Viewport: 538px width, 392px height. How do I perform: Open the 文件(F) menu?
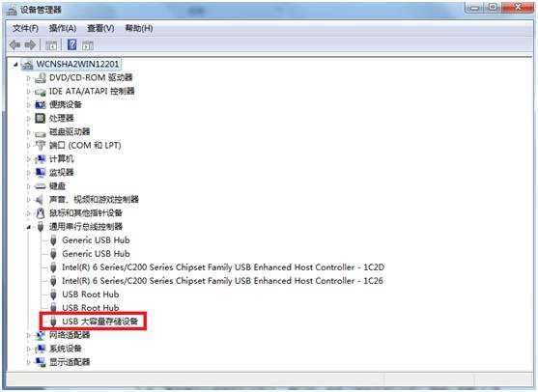[x=25, y=28]
